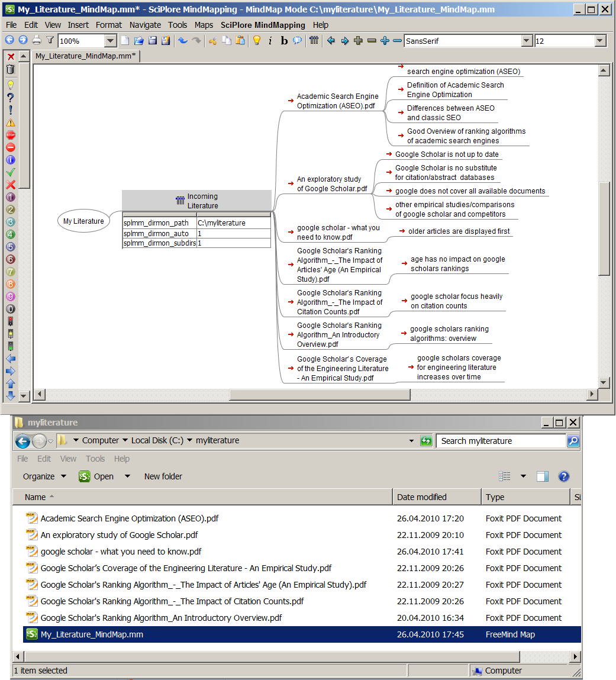Add the blue info circle icon

pyautogui.click(x=11, y=160)
